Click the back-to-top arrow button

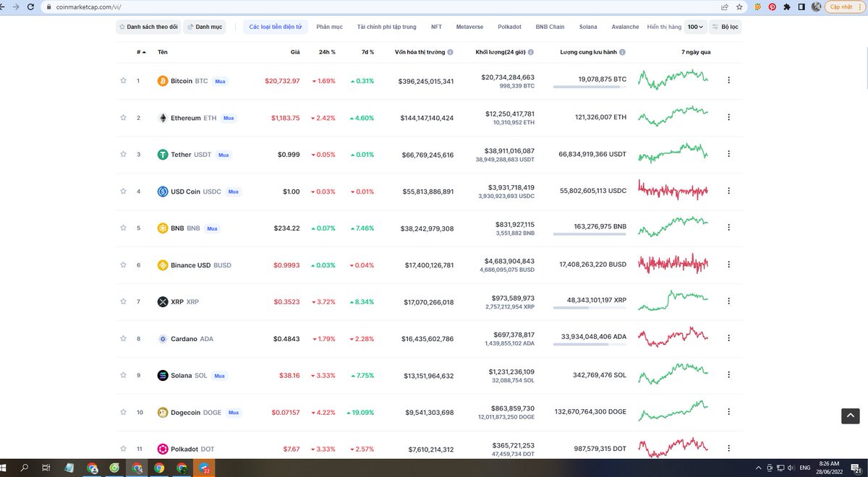pos(851,416)
